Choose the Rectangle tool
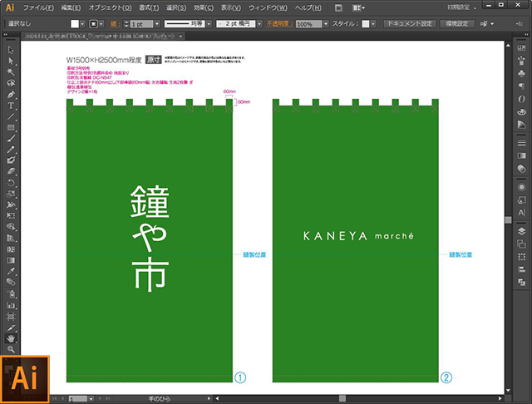The height and width of the screenshot is (404, 532). point(12,127)
